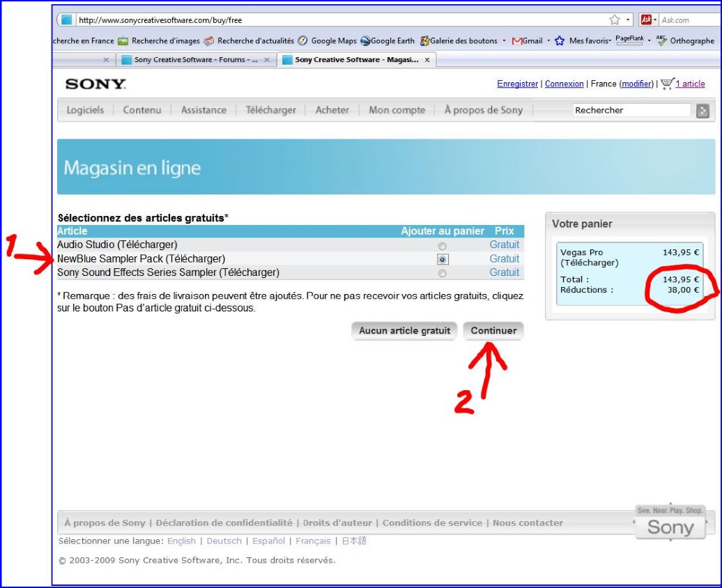Switch language to 日本語
This screenshot has width=722, height=588.
(x=353, y=541)
